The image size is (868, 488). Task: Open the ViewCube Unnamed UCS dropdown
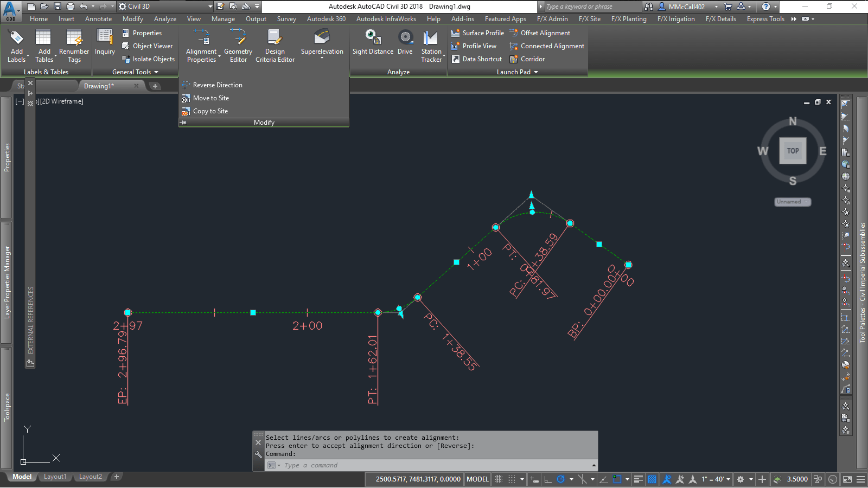(x=793, y=202)
